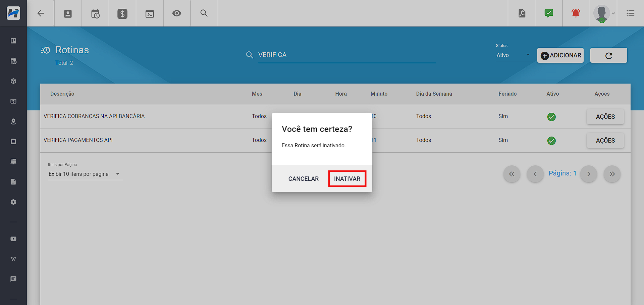Click the search field containing VERIFICA
The height and width of the screenshot is (305, 644).
click(x=347, y=55)
